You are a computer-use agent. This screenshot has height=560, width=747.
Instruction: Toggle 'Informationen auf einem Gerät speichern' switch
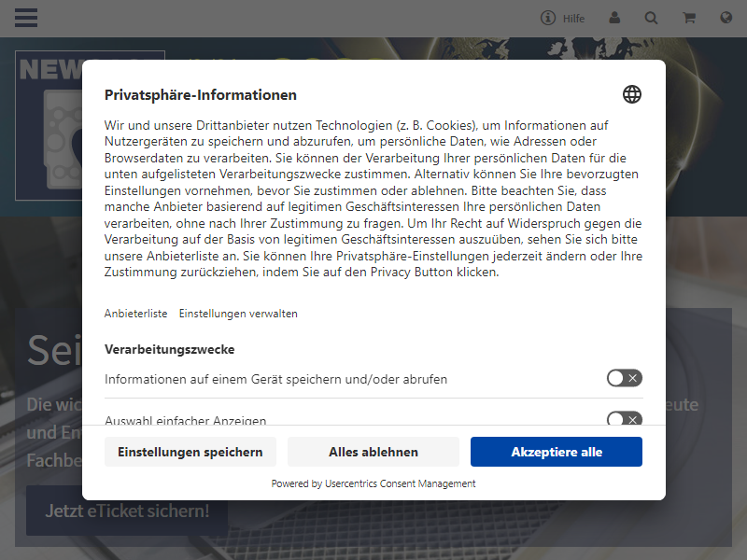[x=625, y=378]
